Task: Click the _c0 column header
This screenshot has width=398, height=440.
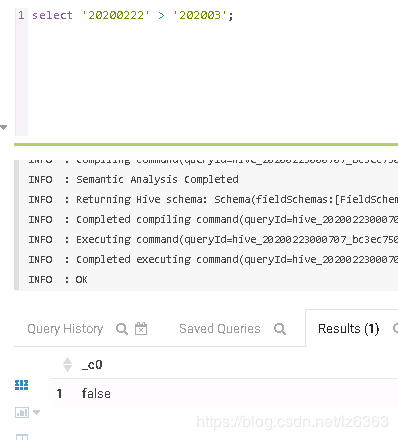Action: point(92,365)
